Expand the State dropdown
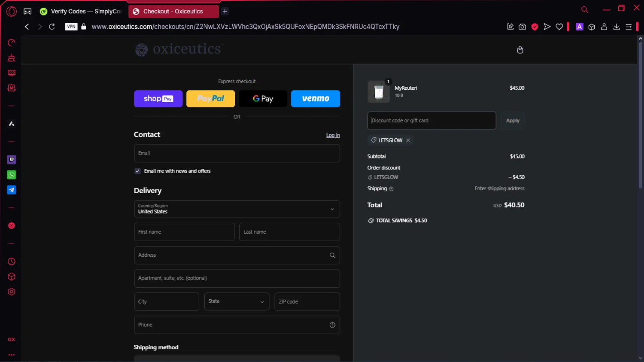 pos(237,301)
